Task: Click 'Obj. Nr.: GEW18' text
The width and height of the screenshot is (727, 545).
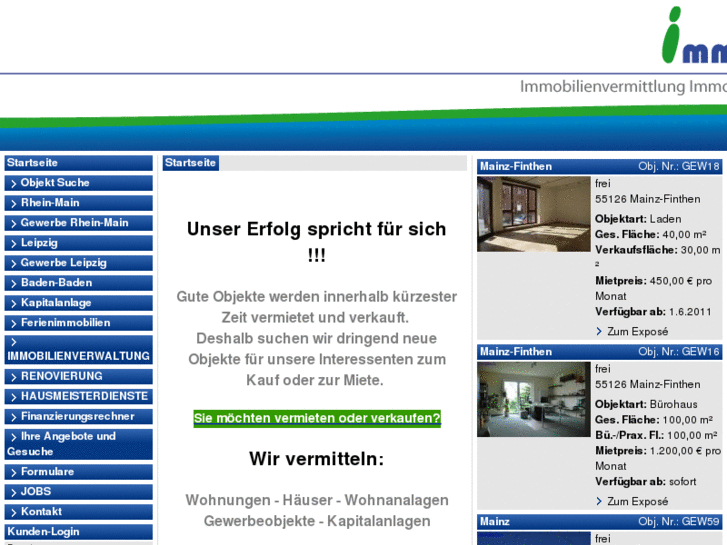Action: pos(679,167)
